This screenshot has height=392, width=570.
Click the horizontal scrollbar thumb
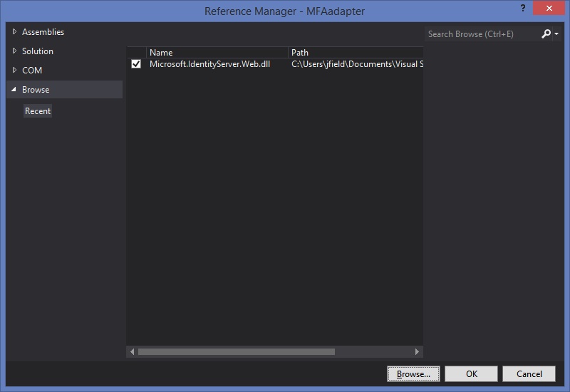click(x=237, y=351)
